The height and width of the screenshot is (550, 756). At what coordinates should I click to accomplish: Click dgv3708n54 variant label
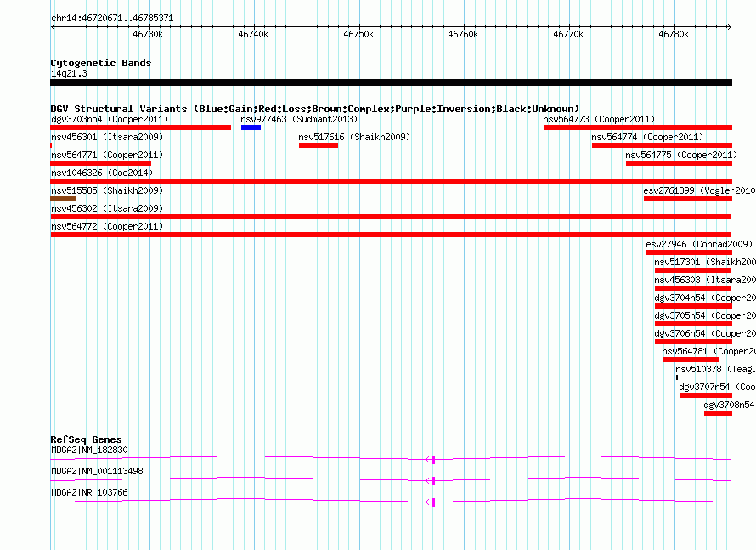click(x=729, y=405)
